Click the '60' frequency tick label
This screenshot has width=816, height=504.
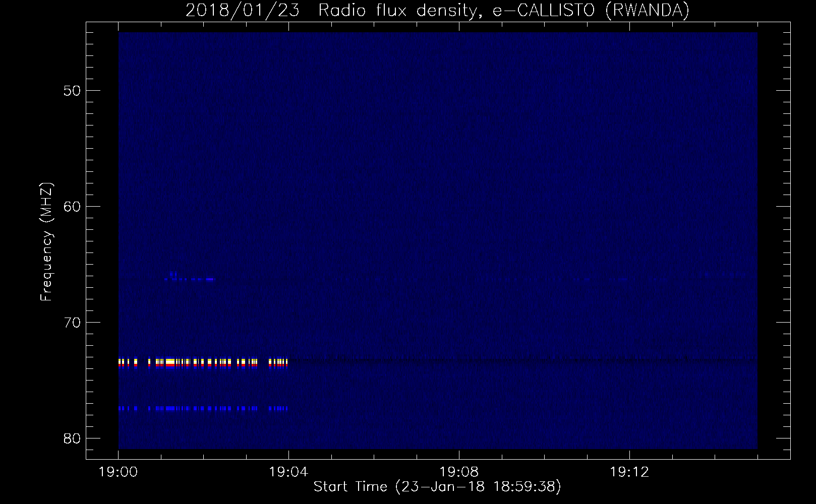(x=72, y=207)
